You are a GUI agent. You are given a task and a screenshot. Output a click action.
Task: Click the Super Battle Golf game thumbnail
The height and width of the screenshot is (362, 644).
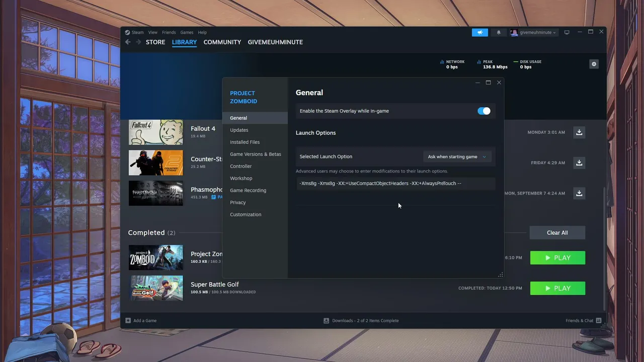(x=156, y=289)
